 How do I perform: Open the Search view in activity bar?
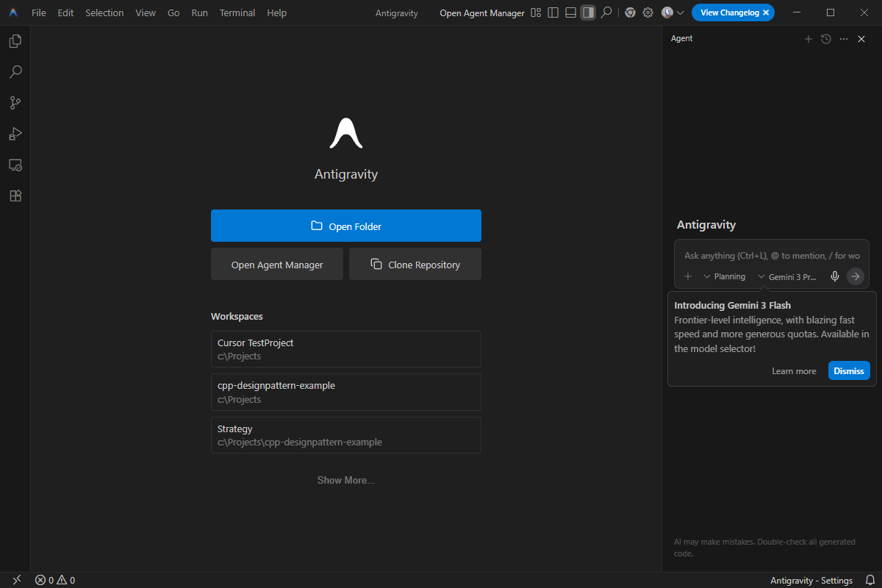pyautogui.click(x=15, y=72)
